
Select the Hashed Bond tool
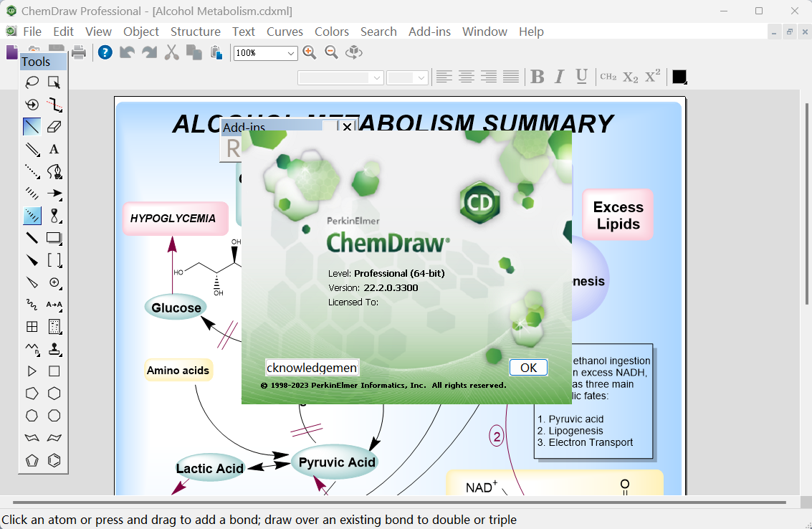pos(32,194)
